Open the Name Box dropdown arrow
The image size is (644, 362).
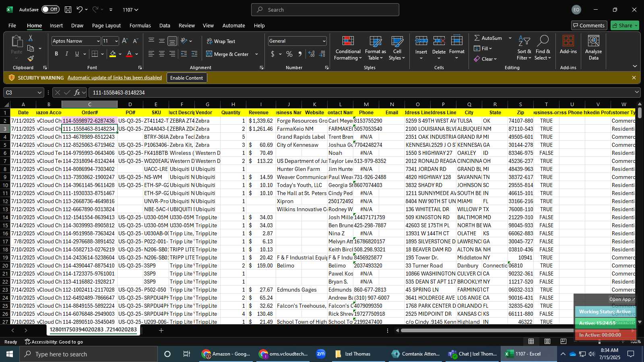tap(39, 93)
